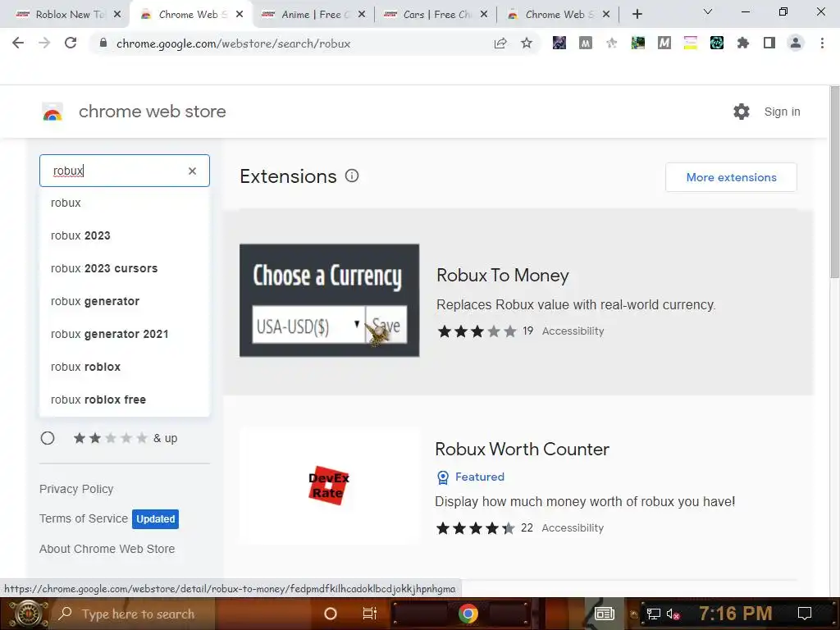This screenshot has width=840, height=630.
Task: Go back to the previous page
Action: coord(18,43)
